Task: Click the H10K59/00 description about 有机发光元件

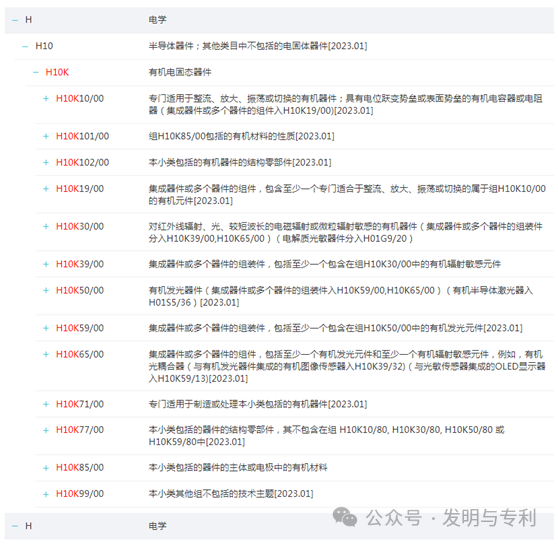Action: tap(336, 328)
